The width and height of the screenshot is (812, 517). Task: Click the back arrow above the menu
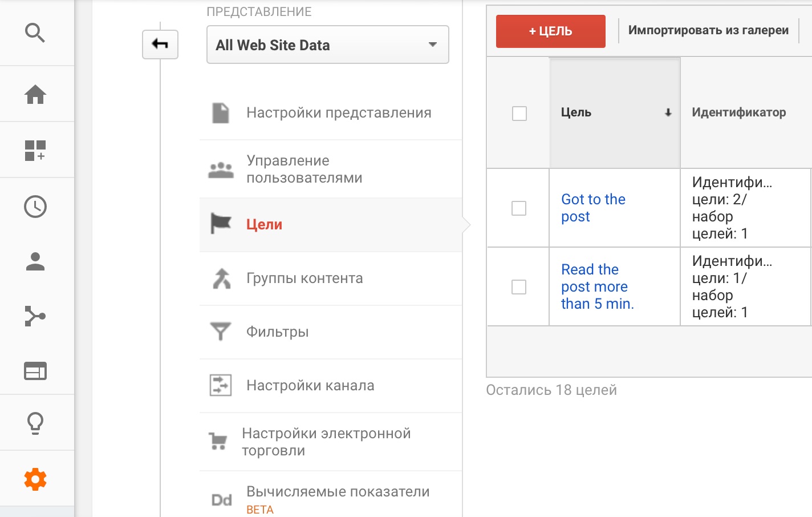pyautogui.click(x=160, y=44)
